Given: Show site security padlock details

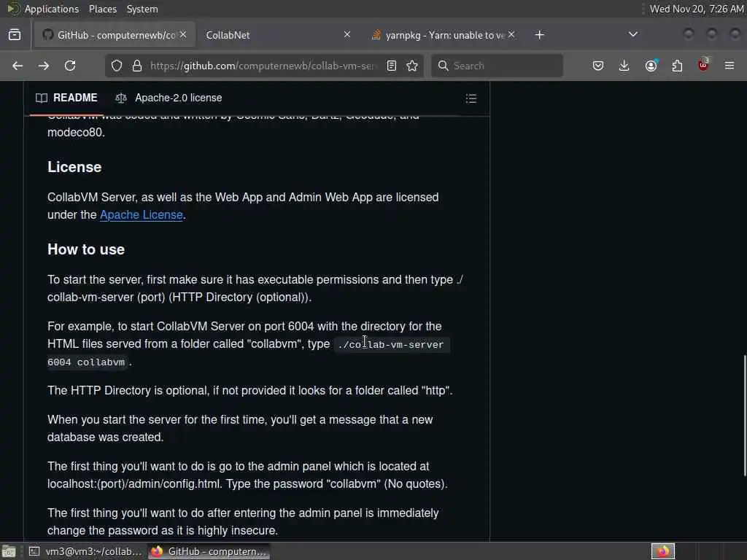Looking at the screenshot, I should [x=137, y=66].
